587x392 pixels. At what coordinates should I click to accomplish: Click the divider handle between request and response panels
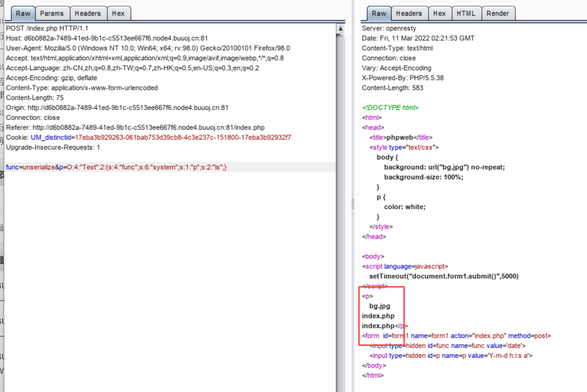click(353, 204)
